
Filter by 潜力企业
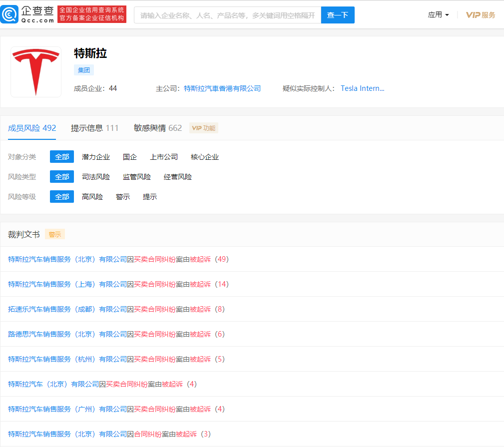pyautogui.click(x=96, y=157)
